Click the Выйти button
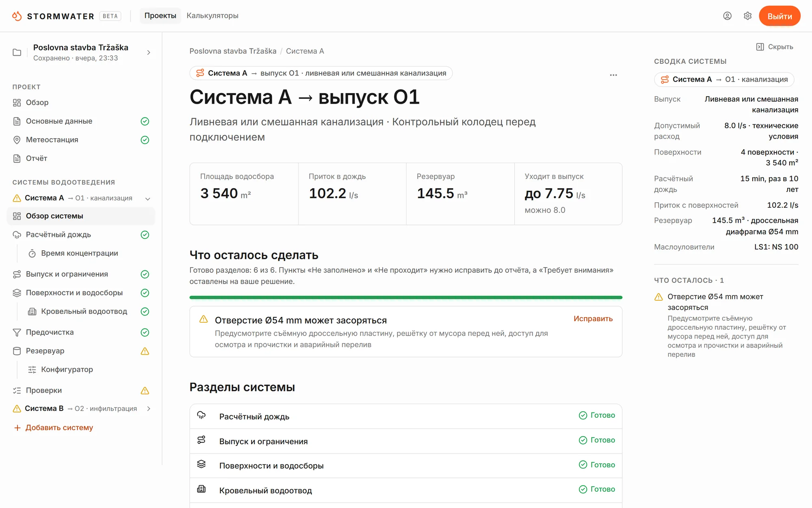Image resolution: width=812 pixels, height=508 pixels. [780, 16]
